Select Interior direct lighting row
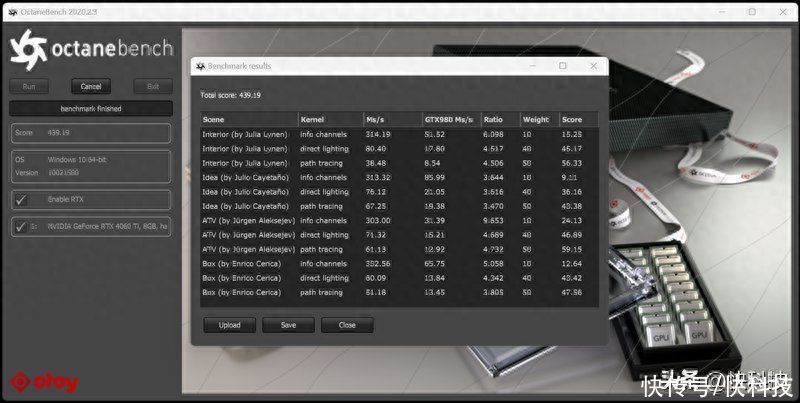The image size is (800, 403). click(x=399, y=149)
